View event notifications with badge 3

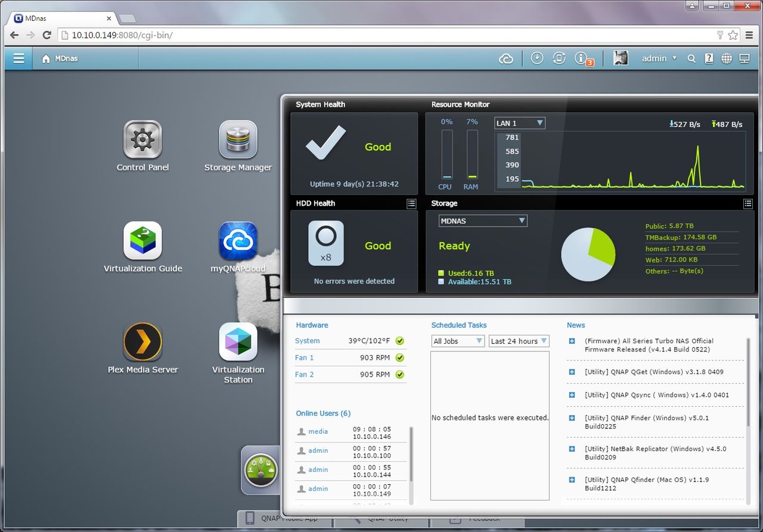pos(582,58)
